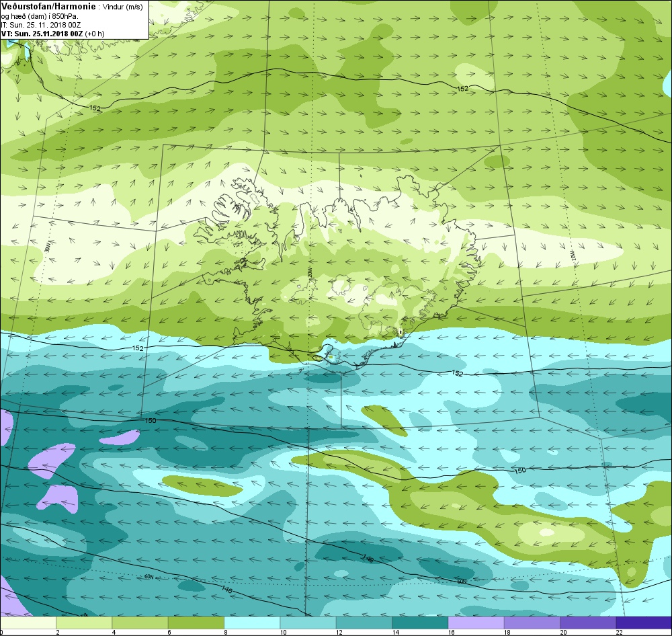
Task: Click the '30W' longitude label
Action: tap(48, 247)
